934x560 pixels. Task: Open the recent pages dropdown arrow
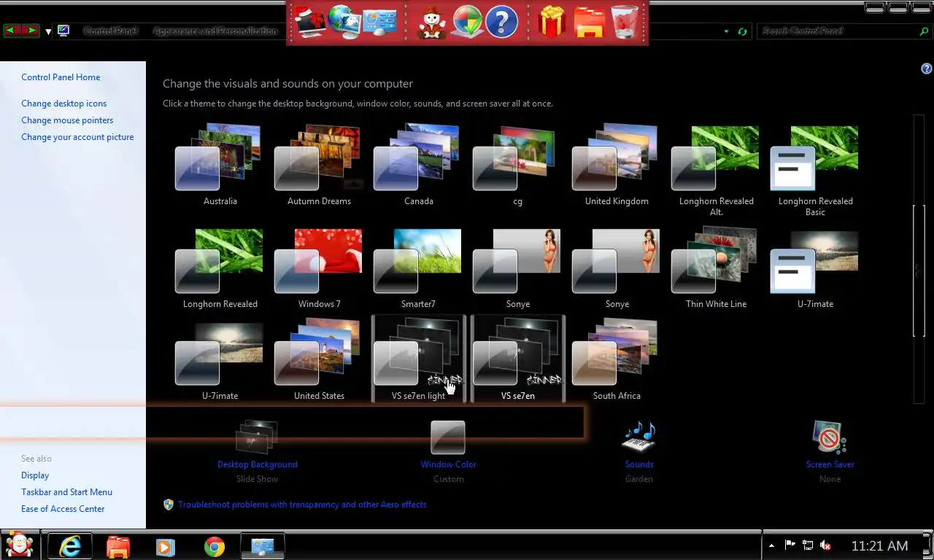click(48, 31)
